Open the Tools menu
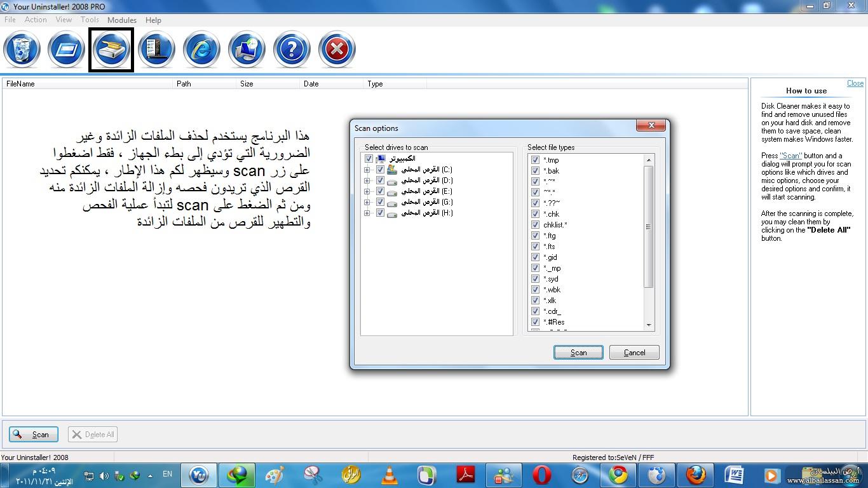868x488 pixels. (x=90, y=20)
